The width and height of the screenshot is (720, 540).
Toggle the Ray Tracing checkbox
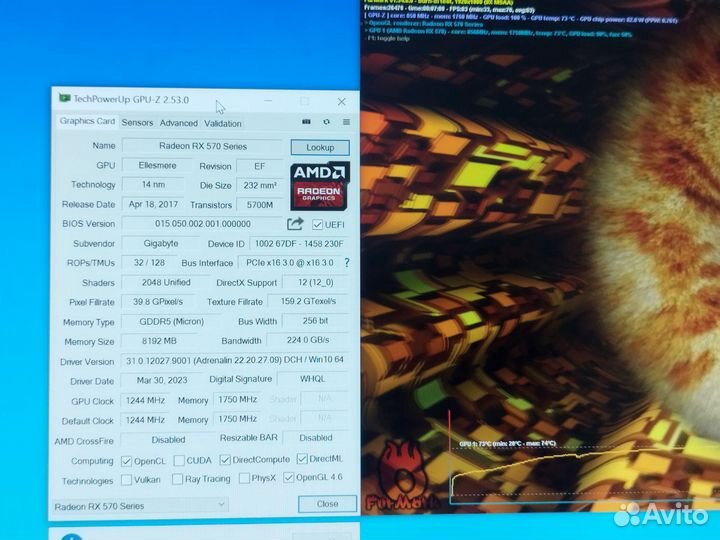(177, 479)
